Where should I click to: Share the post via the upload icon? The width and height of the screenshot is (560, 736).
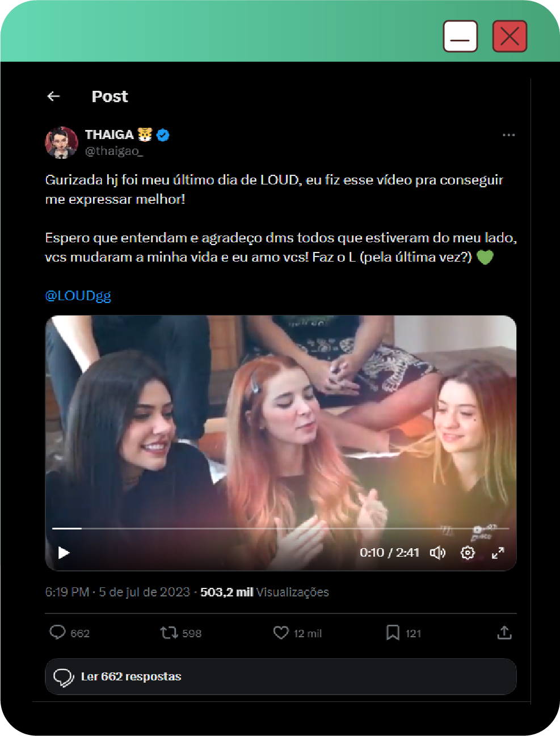click(x=504, y=632)
